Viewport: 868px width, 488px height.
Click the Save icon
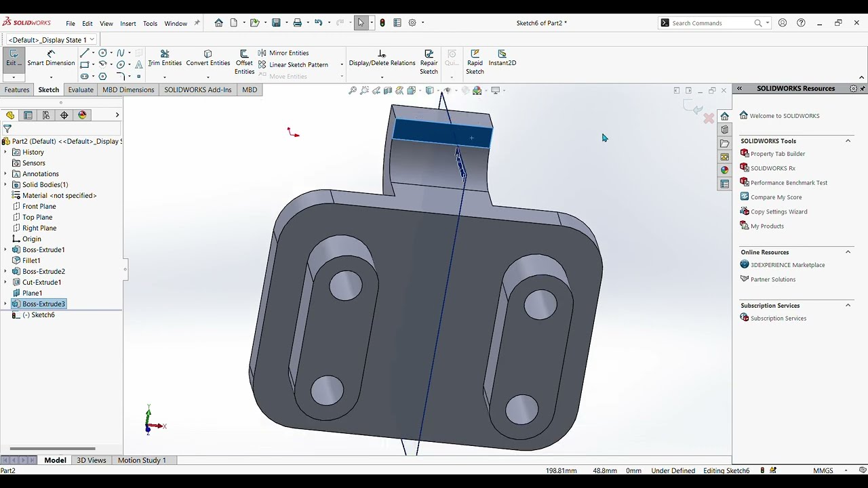[276, 23]
